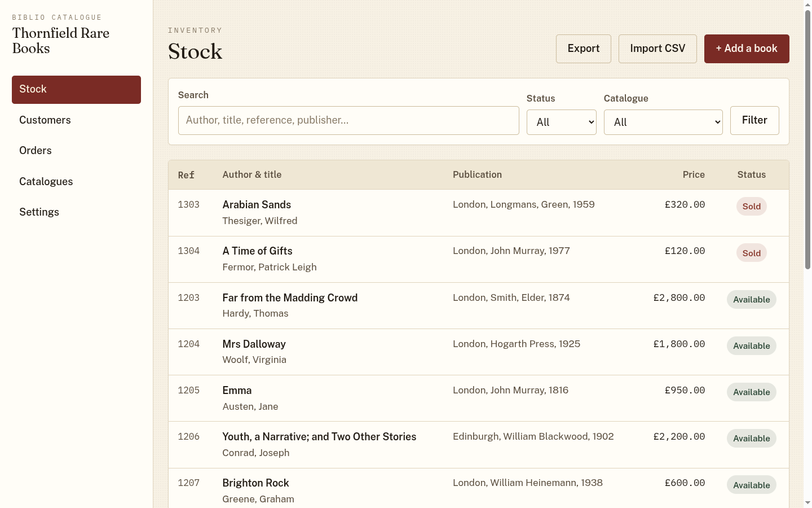The image size is (812, 508).
Task: Click Available badge for Far from the Madding Crowd
Action: click(752, 300)
